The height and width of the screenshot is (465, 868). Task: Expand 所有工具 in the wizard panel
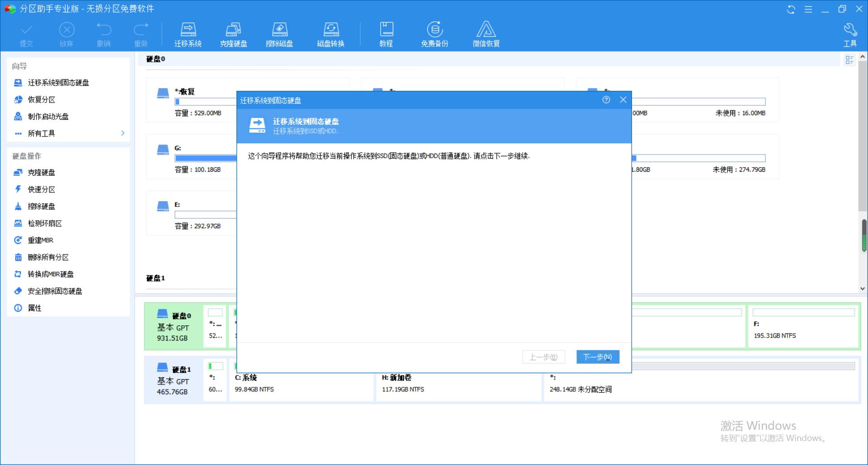click(x=41, y=133)
